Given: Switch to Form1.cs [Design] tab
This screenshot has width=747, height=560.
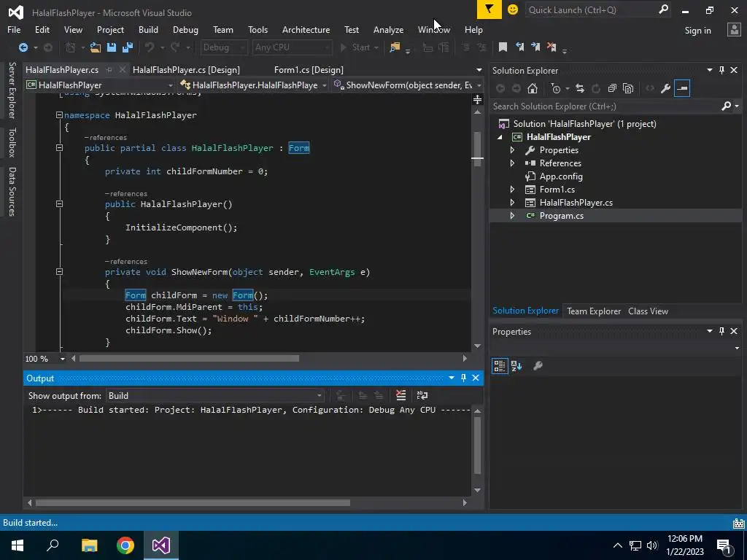Looking at the screenshot, I should pos(309,69).
